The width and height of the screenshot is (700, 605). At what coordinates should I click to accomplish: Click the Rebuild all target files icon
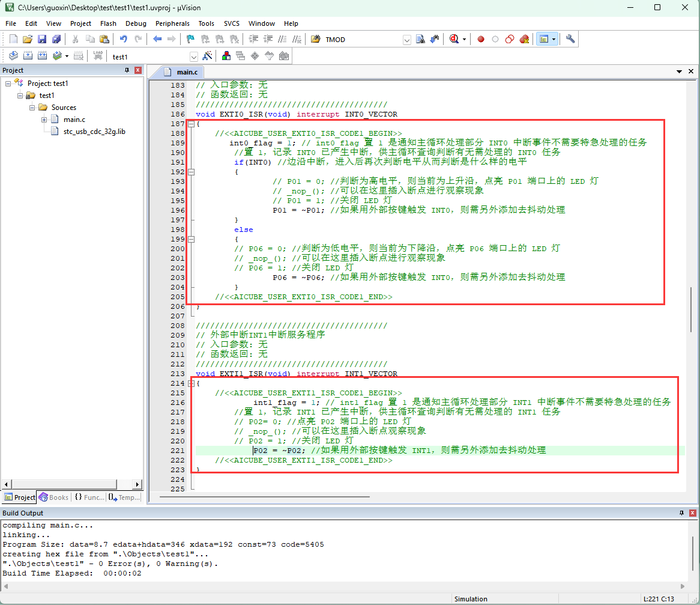pos(43,56)
